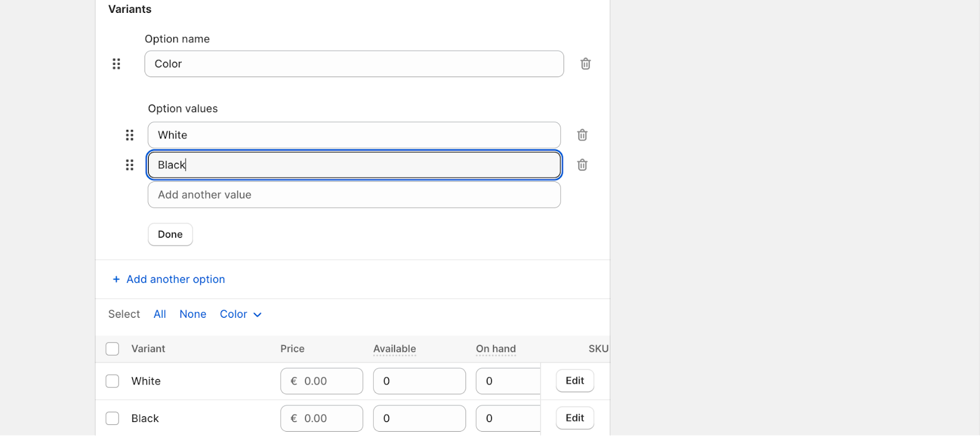980x436 pixels.
Task: Delete the Color option with trash icon
Action: pos(585,64)
